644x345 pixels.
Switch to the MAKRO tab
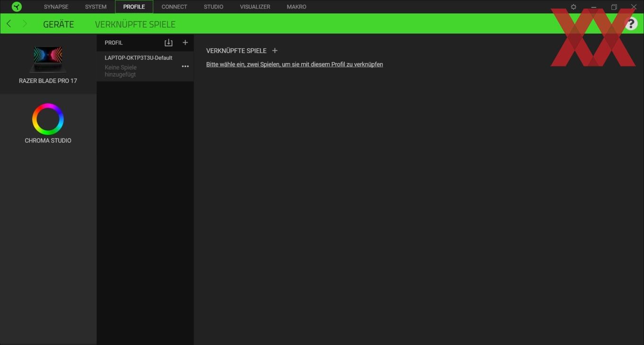[296, 7]
